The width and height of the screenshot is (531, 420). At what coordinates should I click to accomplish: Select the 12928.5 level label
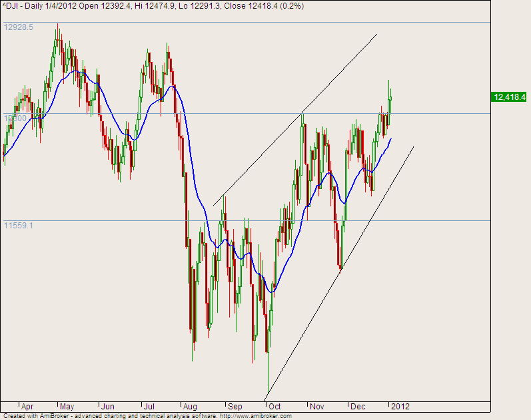(19, 27)
